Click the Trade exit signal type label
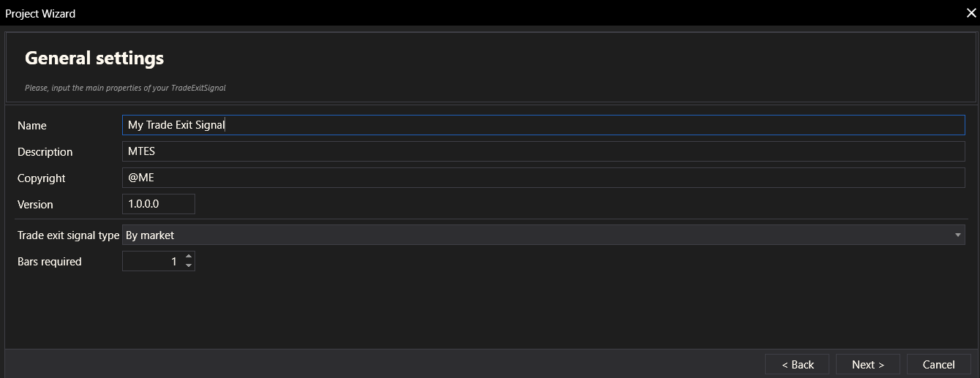The width and height of the screenshot is (980, 378). pos(68,235)
